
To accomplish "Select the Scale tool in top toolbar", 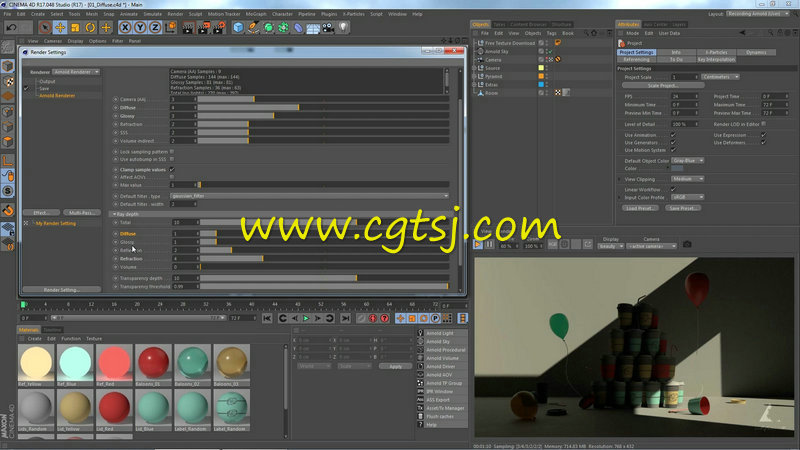I will pos(75,28).
